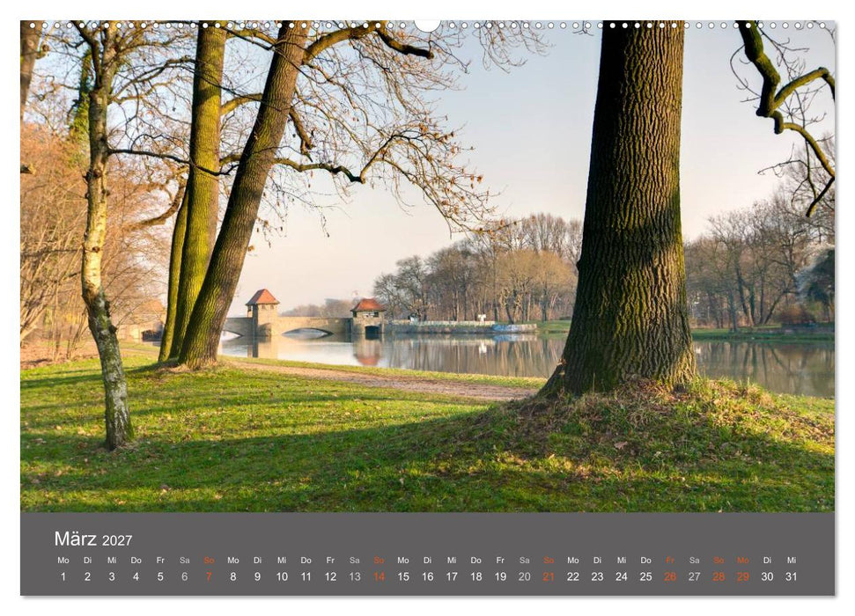
Task: Select date 17 in calendar strip
Action: click(452, 576)
